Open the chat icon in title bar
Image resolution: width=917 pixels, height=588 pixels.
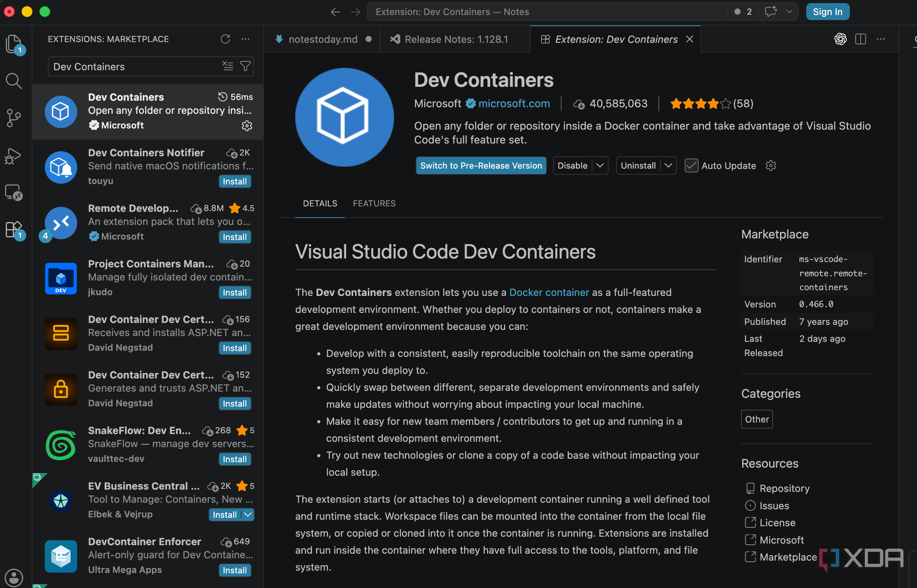[x=771, y=12]
